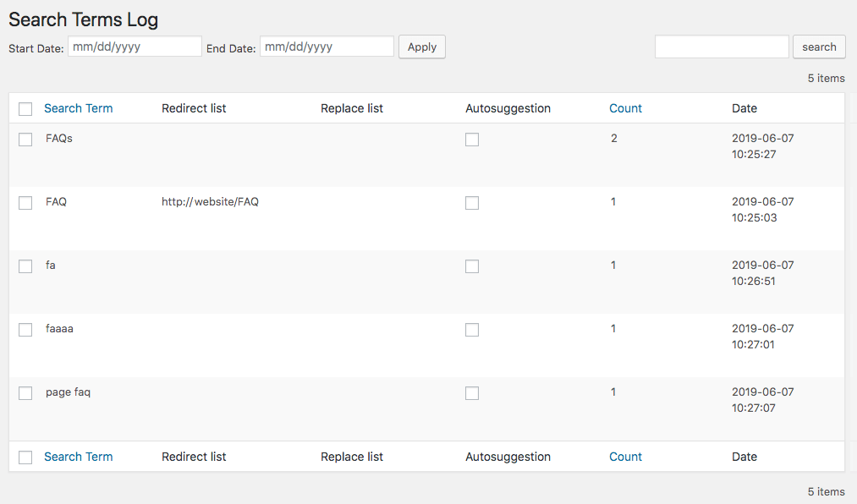The width and height of the screenshot is (857, 504).
Task: Select the FAQs row checkbox
Action: 25,140
